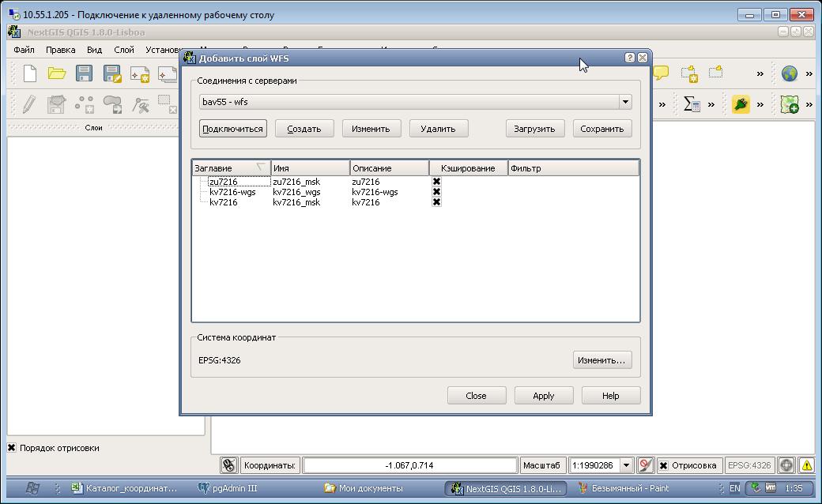The height and width of the screenshot is (504, 822).
Task: Expand overflow chevron right of sigma calculator
Action: pyautogui.click(x=711, y=105)
